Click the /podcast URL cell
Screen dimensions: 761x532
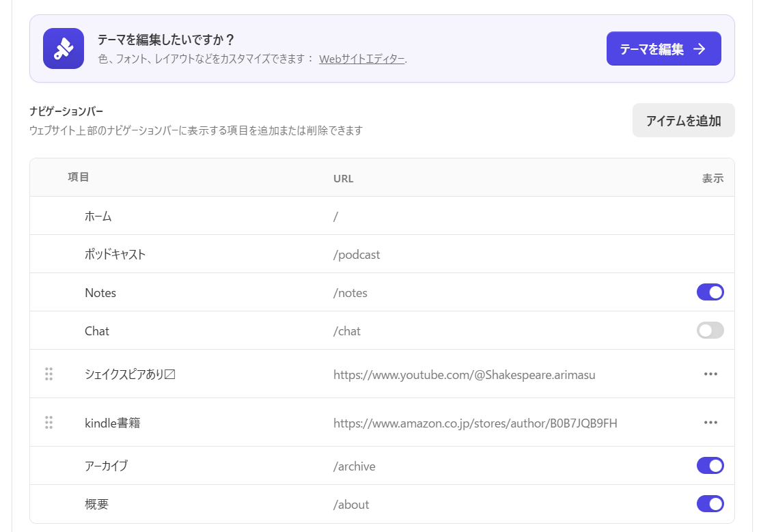pos(357,255)
